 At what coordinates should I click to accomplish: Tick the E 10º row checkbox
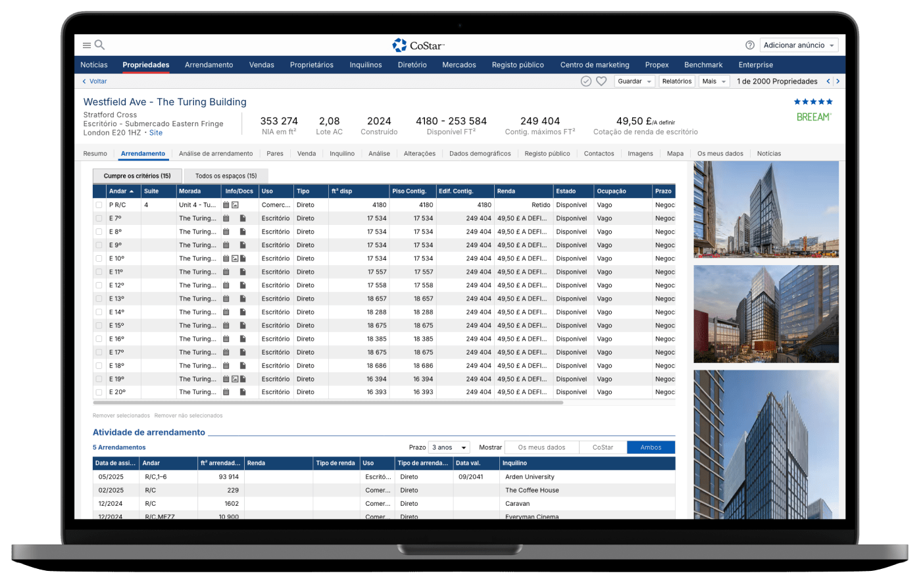pyautogui.click(x=99, y=258)
